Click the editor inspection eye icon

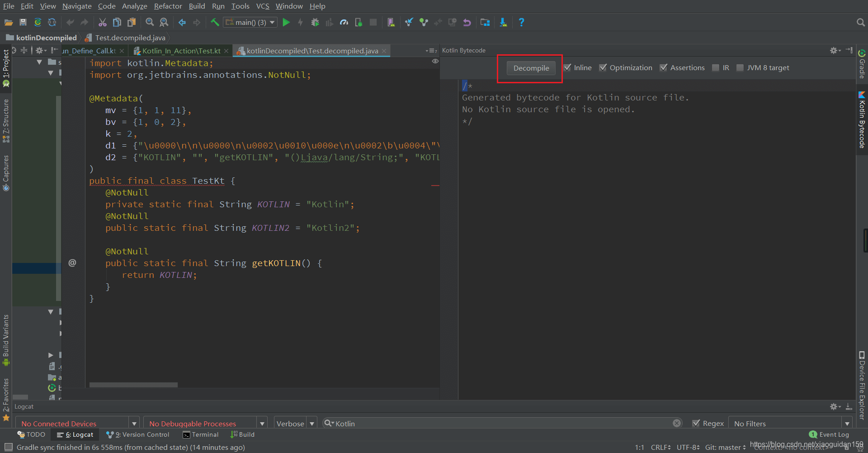tap(435, 61)
